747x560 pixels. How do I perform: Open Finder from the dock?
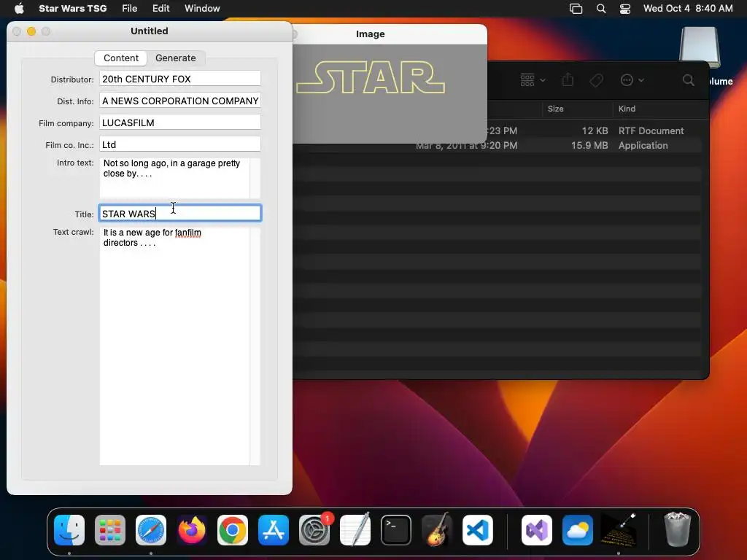click(69, 530)
